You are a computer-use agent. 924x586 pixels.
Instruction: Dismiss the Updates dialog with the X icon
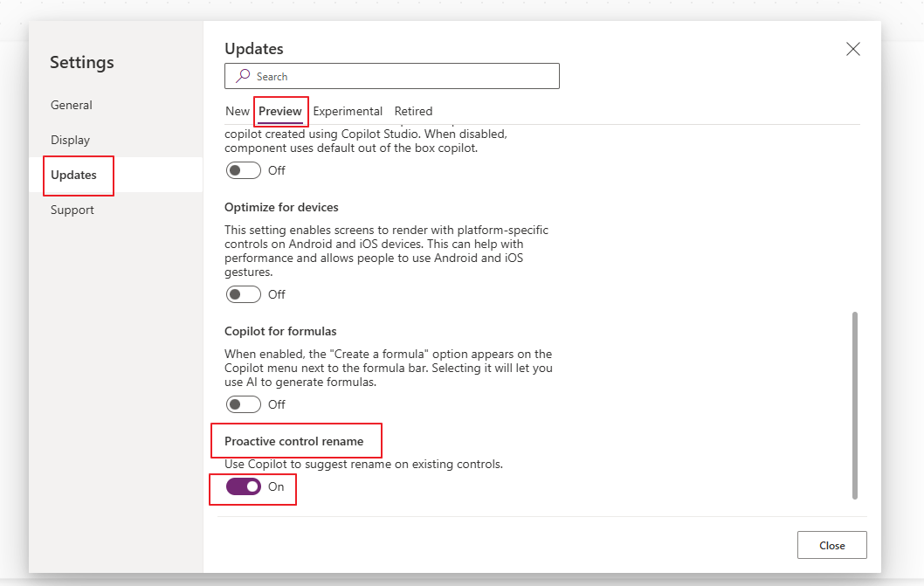[852, 49]
